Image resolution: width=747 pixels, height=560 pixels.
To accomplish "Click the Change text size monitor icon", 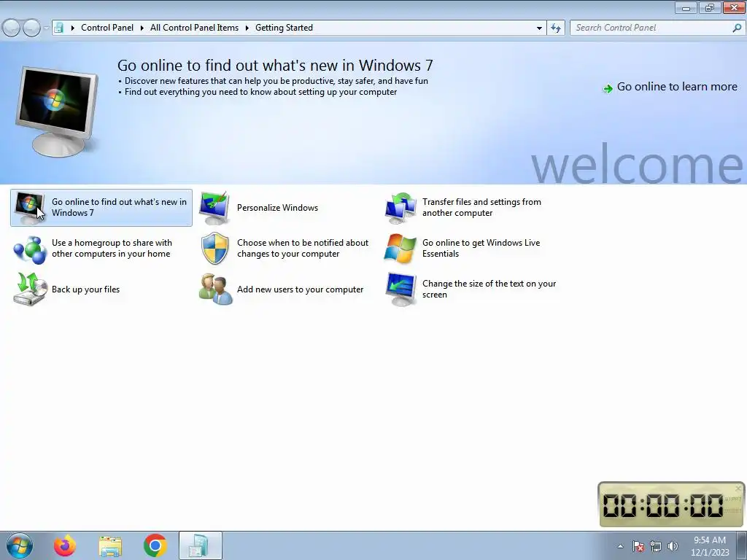I will click(x=401, y=289).
